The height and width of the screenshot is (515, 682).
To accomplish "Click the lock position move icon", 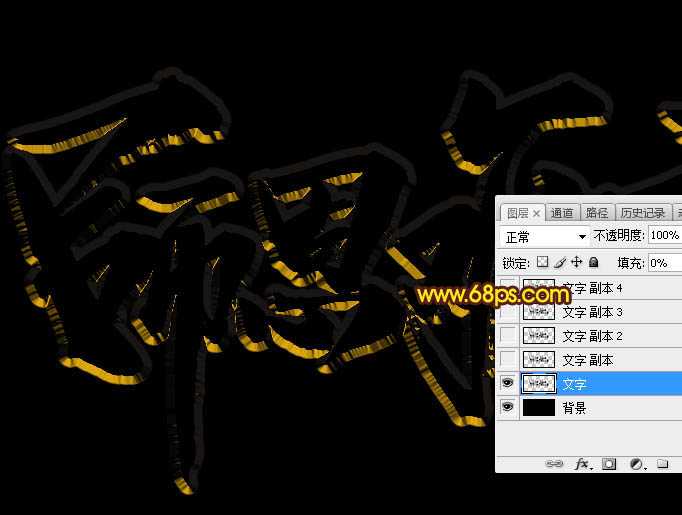I will (x=576, y=262).
